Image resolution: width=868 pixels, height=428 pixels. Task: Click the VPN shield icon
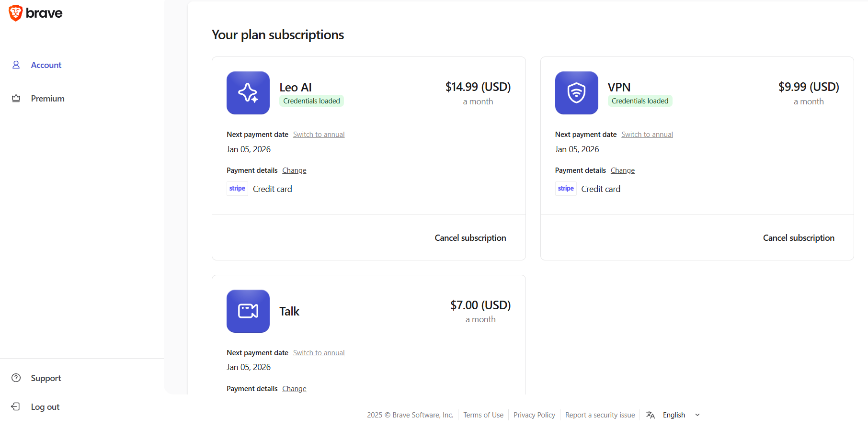click(x=576, y=93)
